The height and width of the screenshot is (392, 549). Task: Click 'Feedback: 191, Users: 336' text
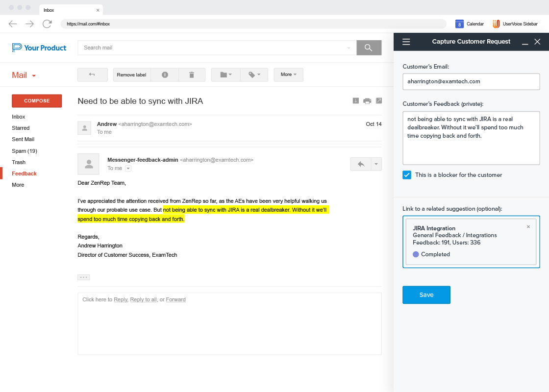click(x=447, y=243)
